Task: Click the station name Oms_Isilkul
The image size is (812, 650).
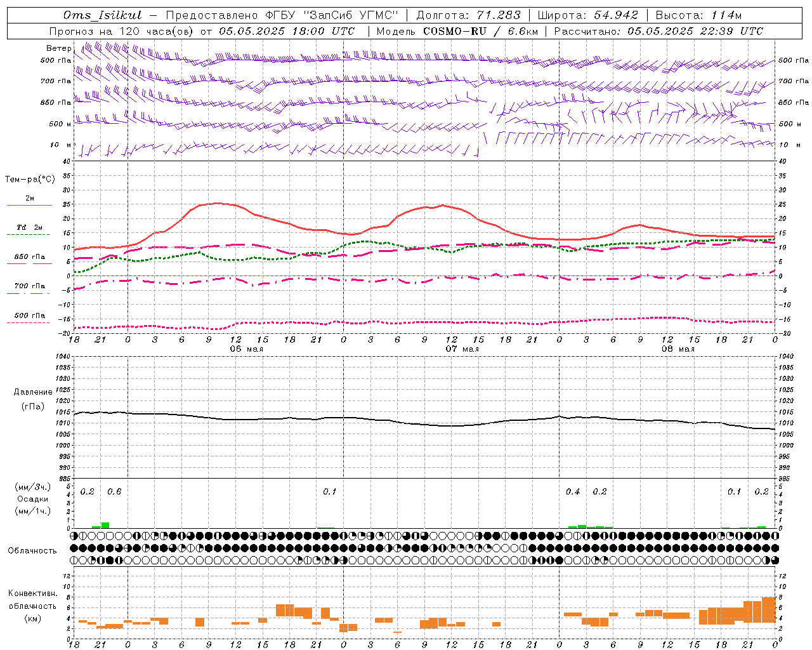Action: point(103,15)
